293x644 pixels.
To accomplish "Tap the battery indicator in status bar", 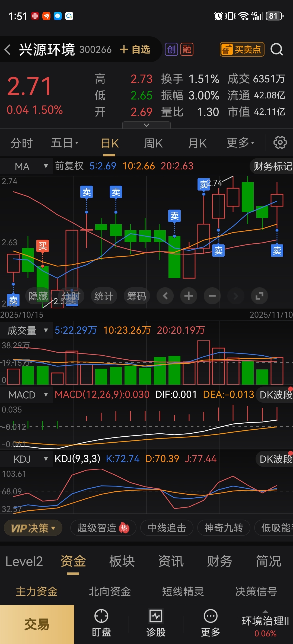I will [x=275, y=16].
